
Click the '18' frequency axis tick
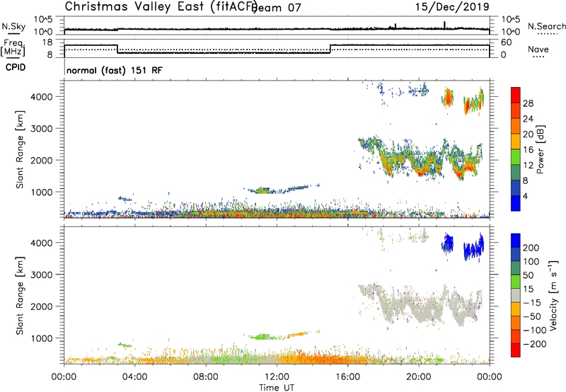coord(47,42)
